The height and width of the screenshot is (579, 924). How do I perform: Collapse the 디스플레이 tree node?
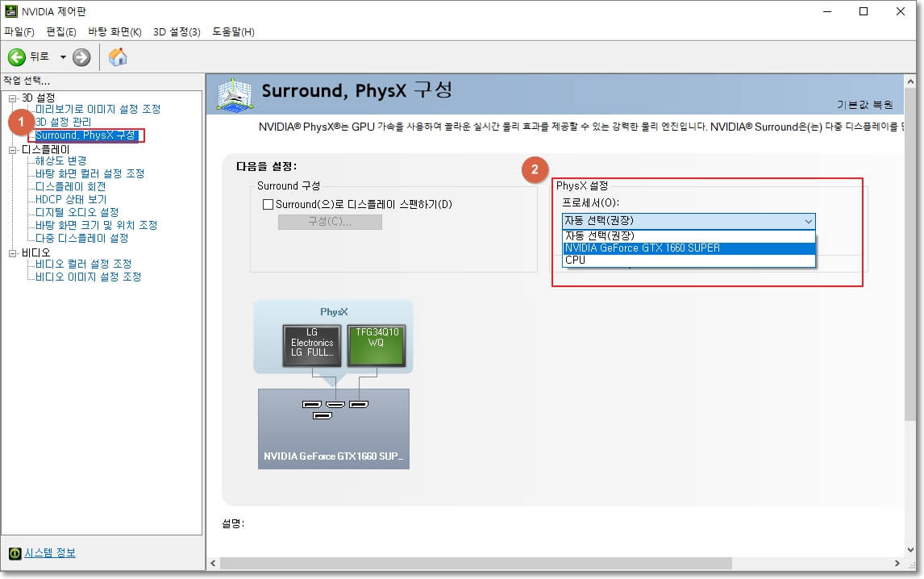(x=12, y=150)
